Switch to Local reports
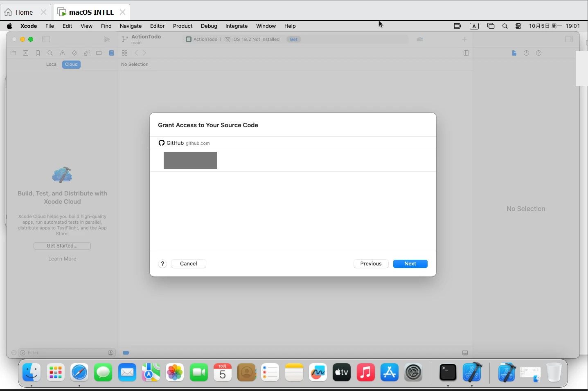This screenshot has height=391, width=588. pos(52,65)
